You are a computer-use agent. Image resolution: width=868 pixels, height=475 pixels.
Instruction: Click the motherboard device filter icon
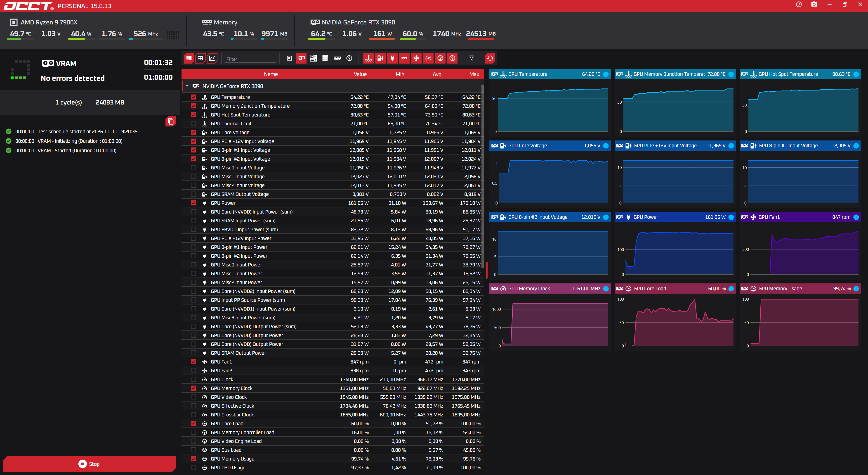(x=313, y=58)
